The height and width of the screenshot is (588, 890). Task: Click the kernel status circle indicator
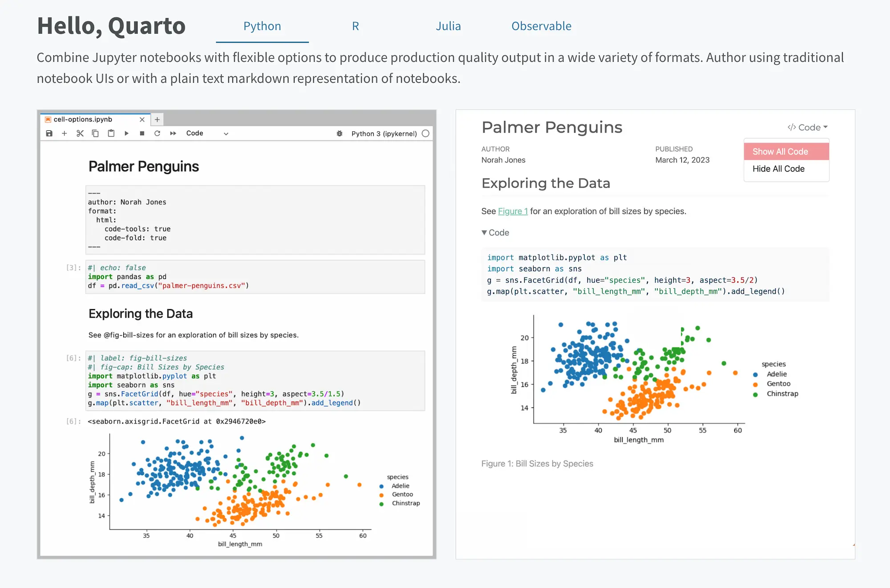click(425, 133)
